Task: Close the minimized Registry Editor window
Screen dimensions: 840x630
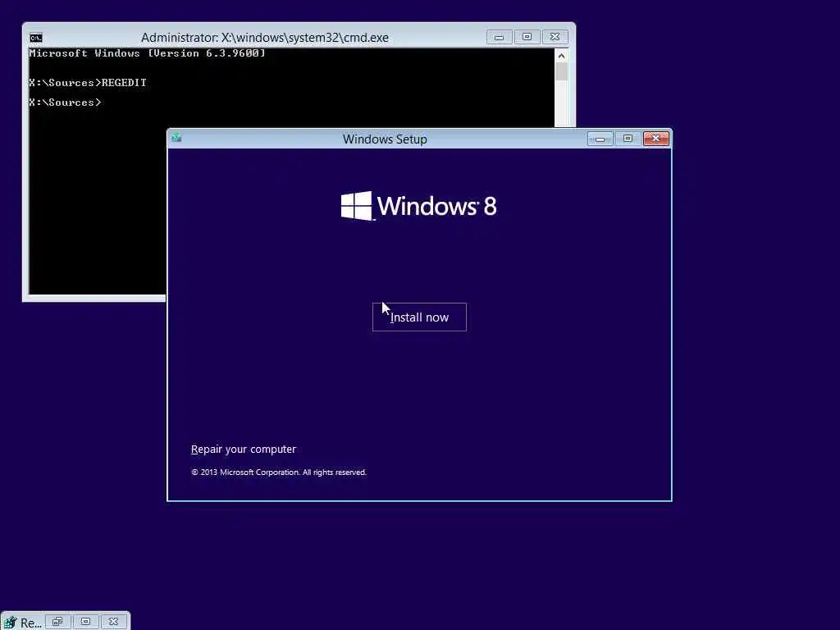Action: click(113, 622)
